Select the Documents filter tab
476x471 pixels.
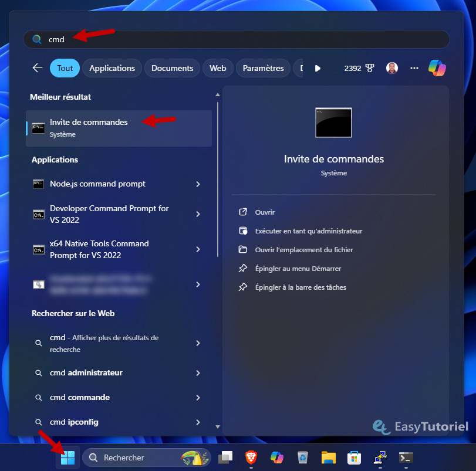point(172,68)
